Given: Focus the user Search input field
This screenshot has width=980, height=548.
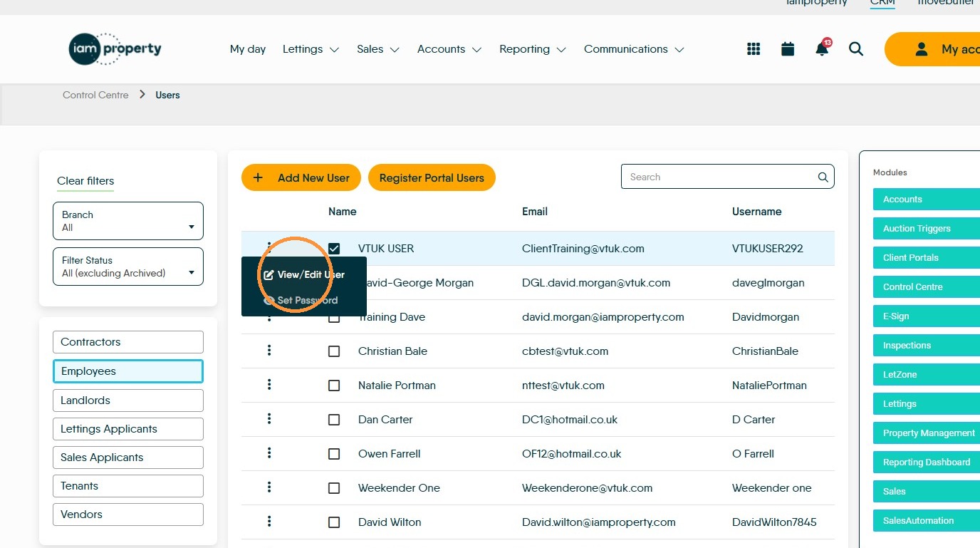Looking at the screenshot, I should click(x=727, y=177).
